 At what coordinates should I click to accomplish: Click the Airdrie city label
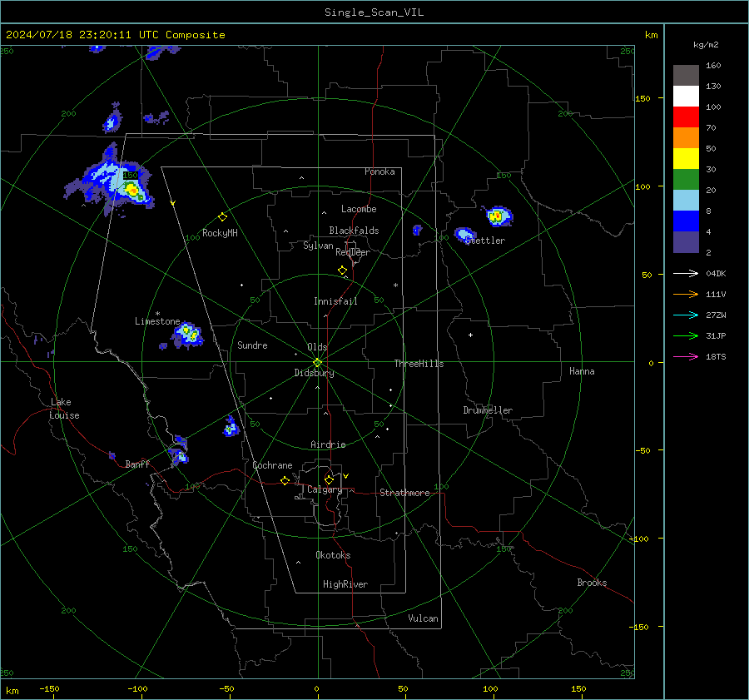328,444
